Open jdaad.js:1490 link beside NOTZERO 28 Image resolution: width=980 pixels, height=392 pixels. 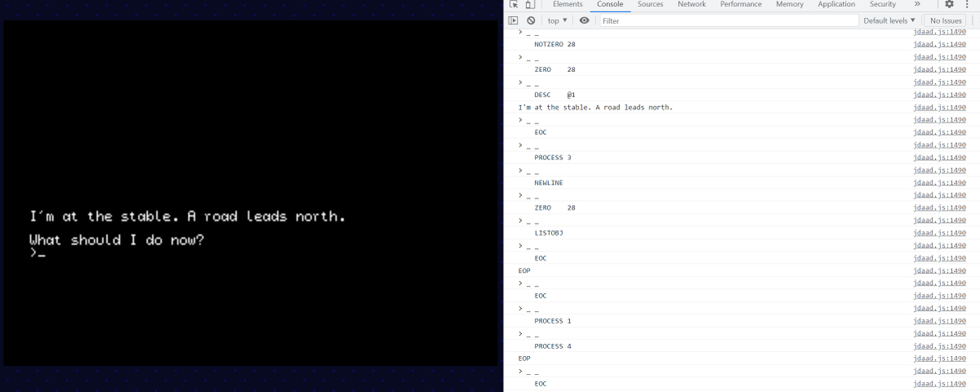[x=939, y=44]
